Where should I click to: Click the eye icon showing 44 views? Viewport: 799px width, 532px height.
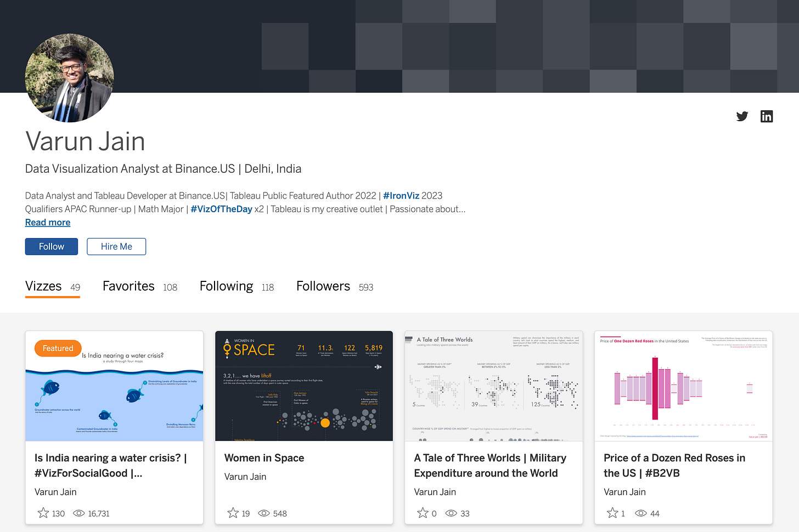[640, 513]
